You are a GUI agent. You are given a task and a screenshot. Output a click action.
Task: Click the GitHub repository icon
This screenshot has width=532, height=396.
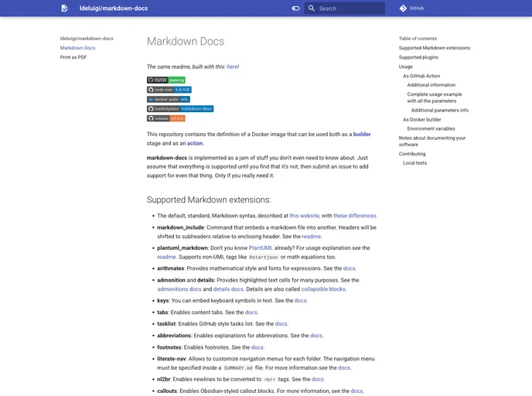[403, 9]
